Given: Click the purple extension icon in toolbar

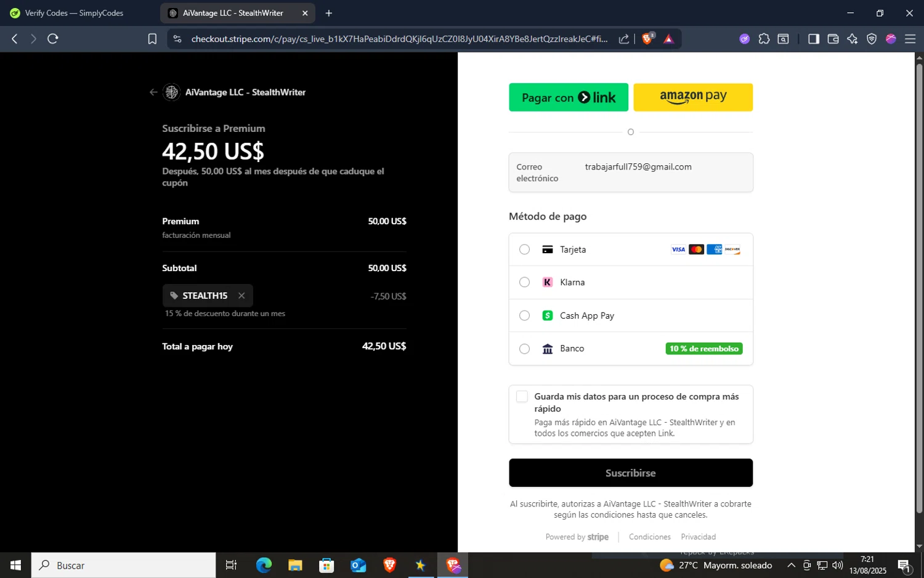Looking at the screenshot, I should tap(745, 39).
